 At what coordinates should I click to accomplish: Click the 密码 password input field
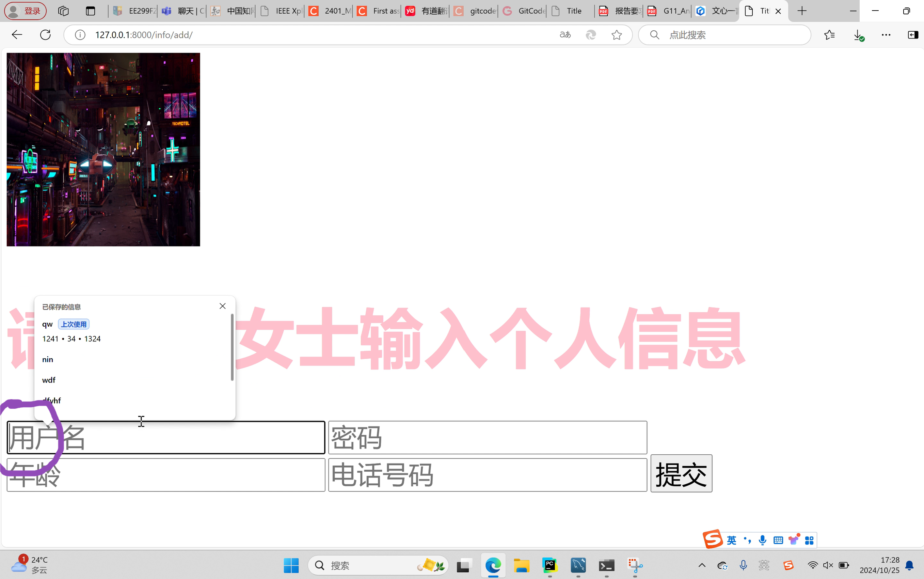487,437
